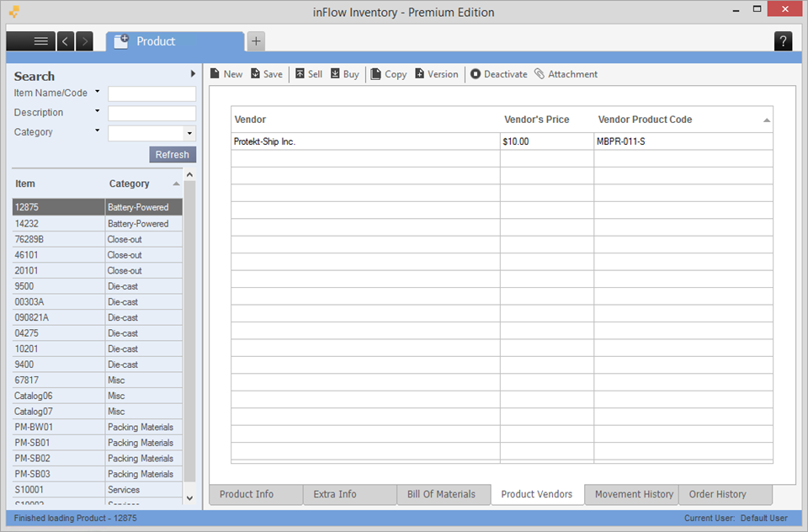Select item PM-BW01 in the list
The height and width of the screenshot is (532, 808).
pyautogui.click(x=98, y=427)
